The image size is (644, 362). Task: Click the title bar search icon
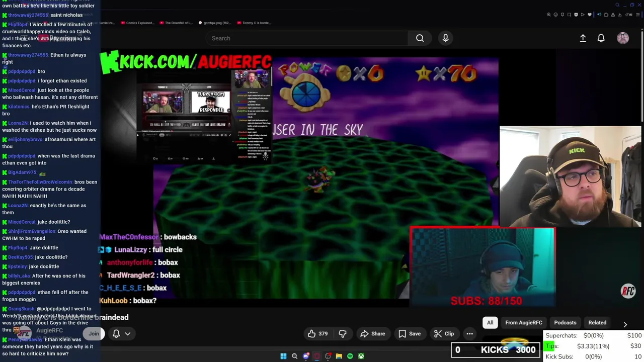617,5
